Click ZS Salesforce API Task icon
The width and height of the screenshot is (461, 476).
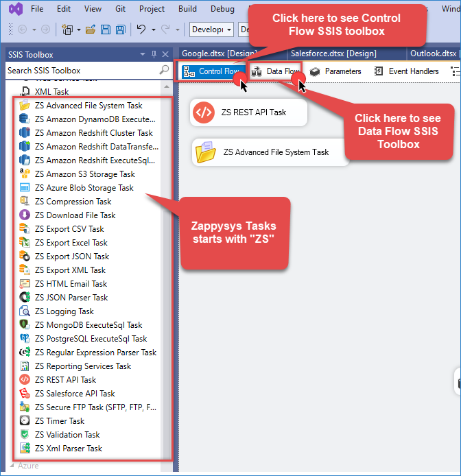coord(25,393)
